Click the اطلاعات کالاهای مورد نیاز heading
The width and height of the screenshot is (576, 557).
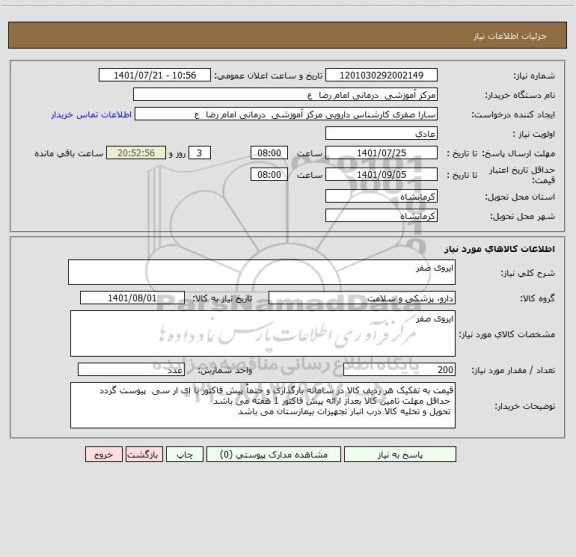click(x=500, y=249)
